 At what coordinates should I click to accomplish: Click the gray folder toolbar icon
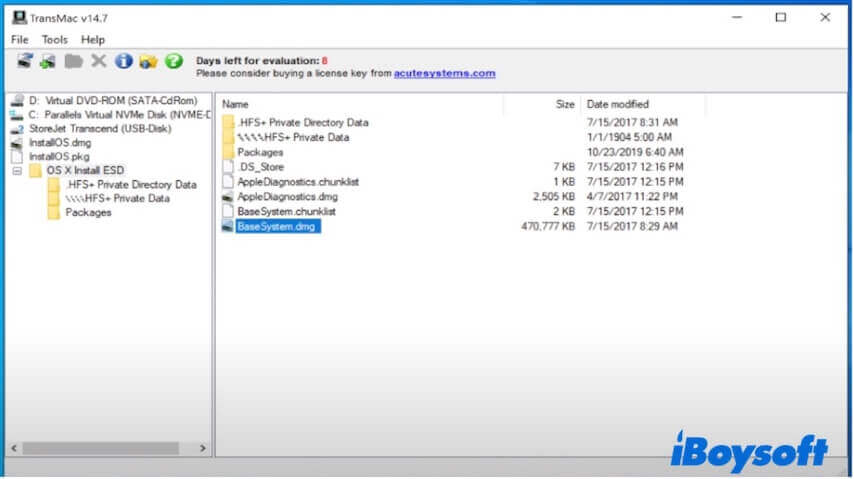pos(73,62)
